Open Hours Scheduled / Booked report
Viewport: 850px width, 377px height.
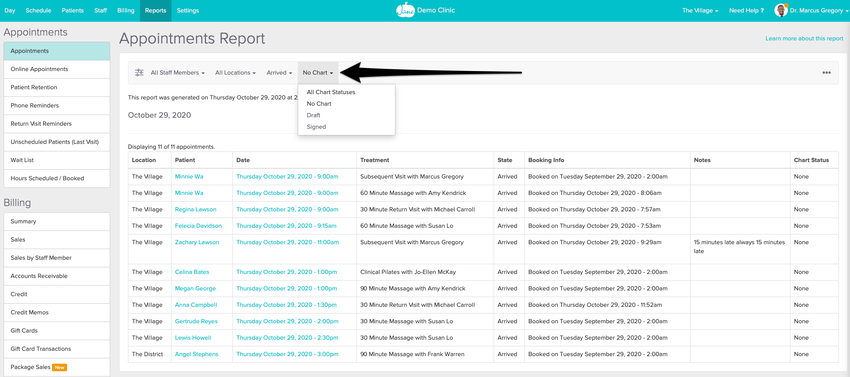click(x=56, y=178)
